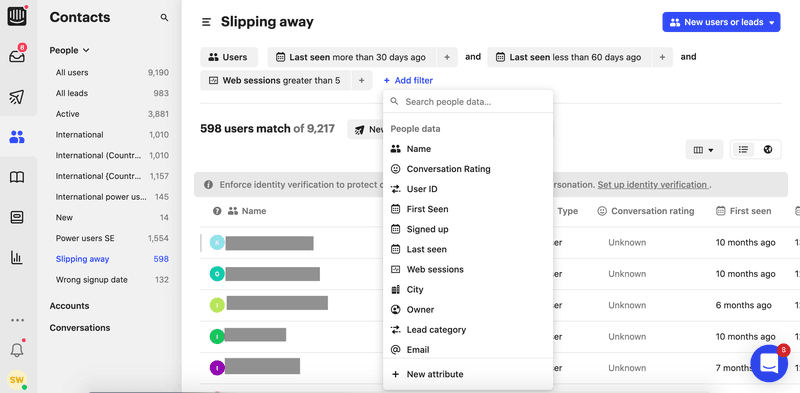The width and height of the screenshot is (800, 393).
Task: Open the Outbound paper plane icon
Action: (17, 96)
